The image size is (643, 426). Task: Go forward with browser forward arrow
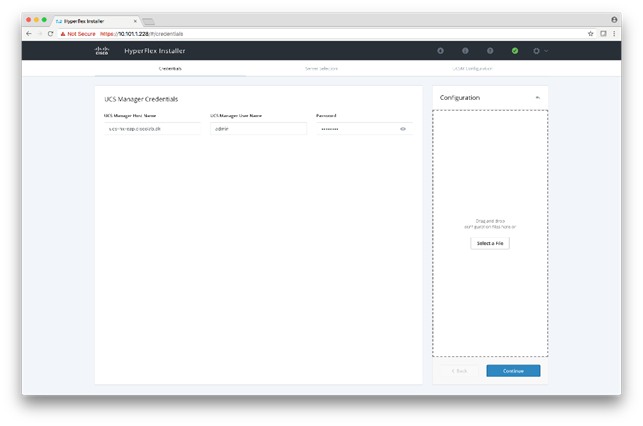point(40,34)
